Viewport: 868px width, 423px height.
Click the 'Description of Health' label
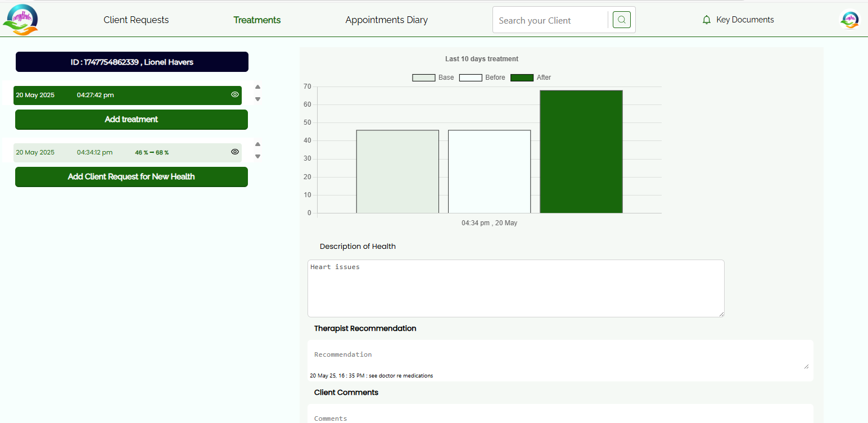tap(358, 246)
